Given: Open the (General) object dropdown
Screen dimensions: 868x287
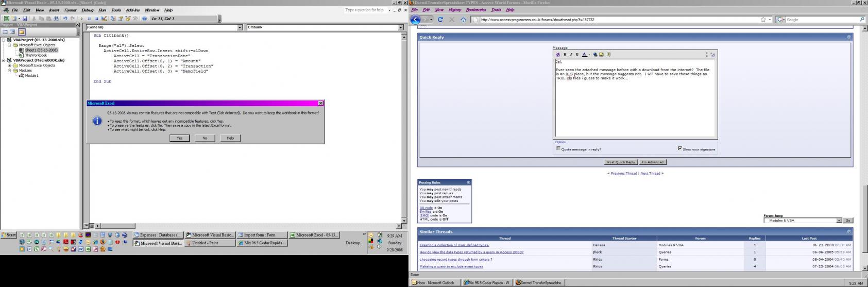Looking at the screenshot, I should 240,27.
